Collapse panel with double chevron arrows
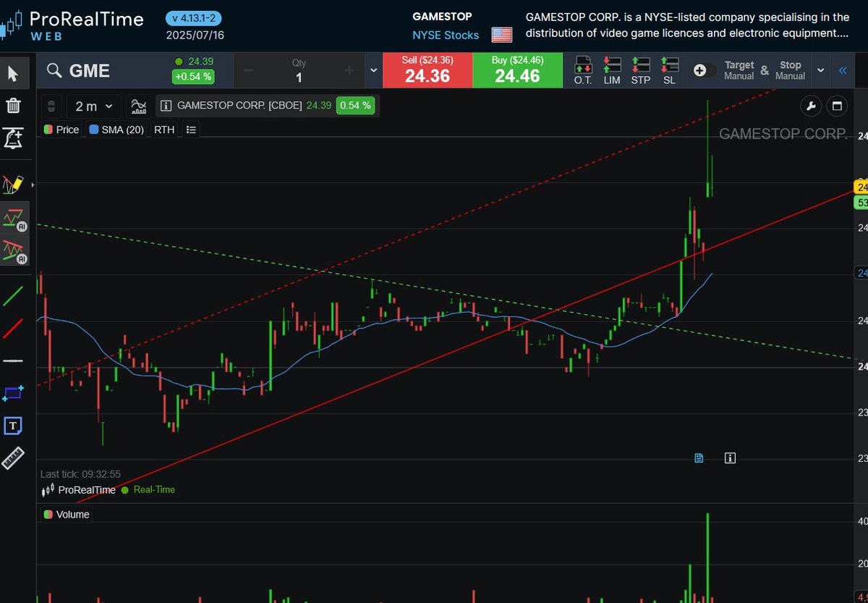 click(842, 70)
